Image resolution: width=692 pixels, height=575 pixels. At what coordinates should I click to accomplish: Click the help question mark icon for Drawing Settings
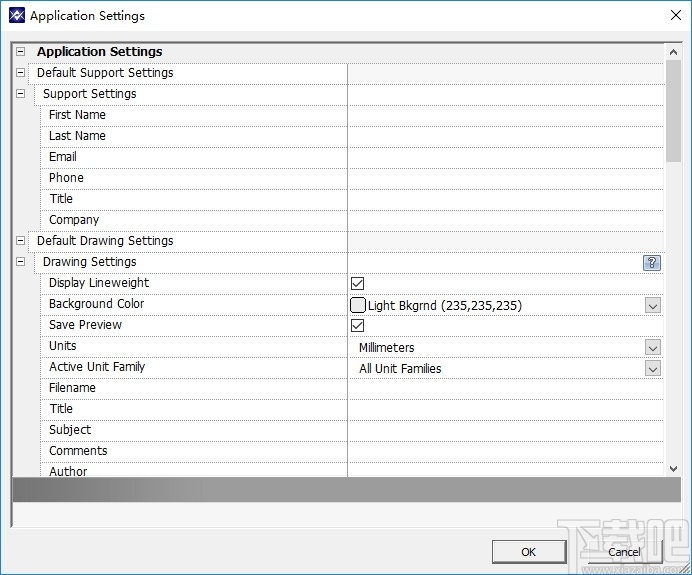[x=651, y=263]
